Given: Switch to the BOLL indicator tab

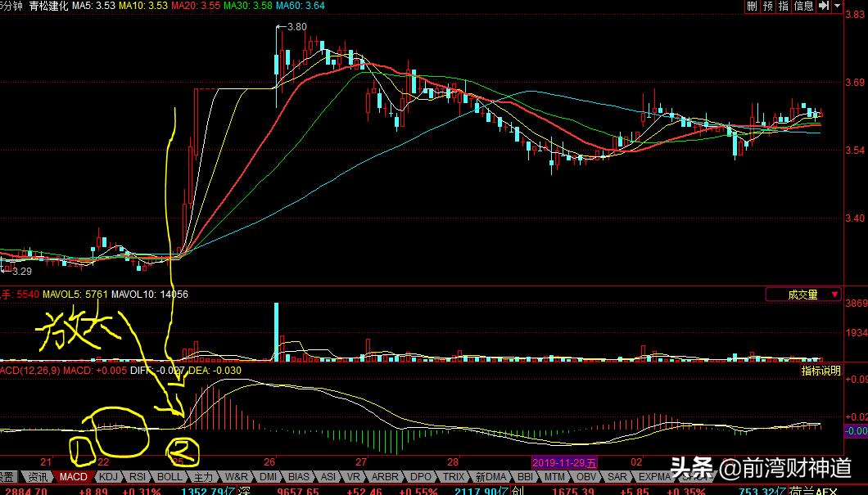Looking at the screenshot, I should click(169, 476).
